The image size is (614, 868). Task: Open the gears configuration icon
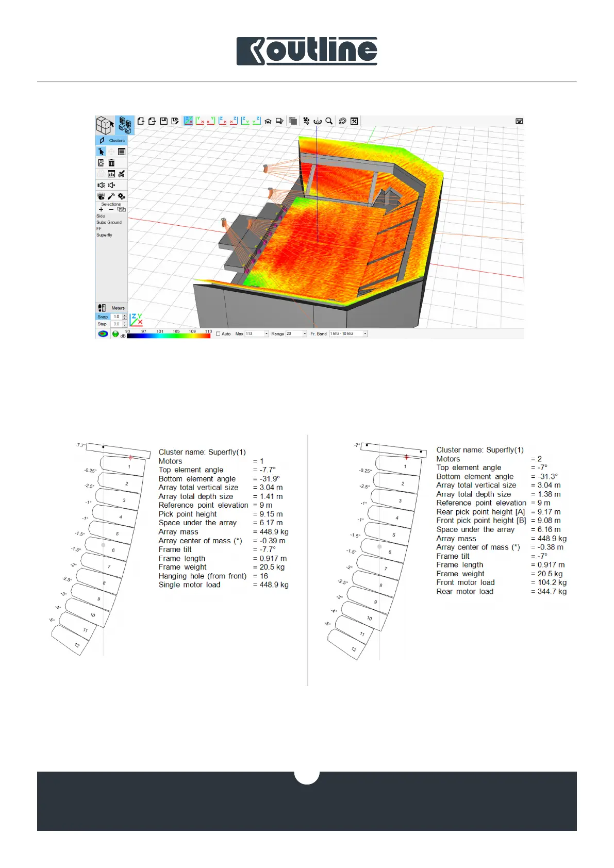tap(122, 196)
